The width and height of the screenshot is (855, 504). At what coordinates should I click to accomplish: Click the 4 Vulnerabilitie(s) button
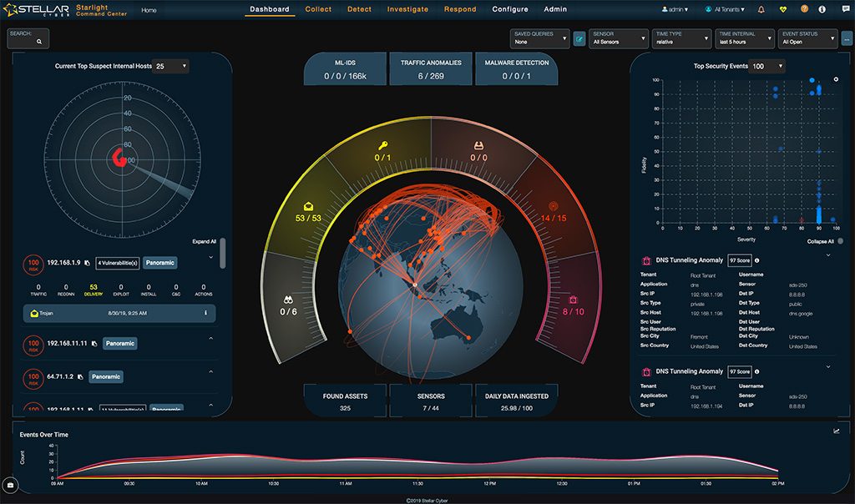[117, 263]
